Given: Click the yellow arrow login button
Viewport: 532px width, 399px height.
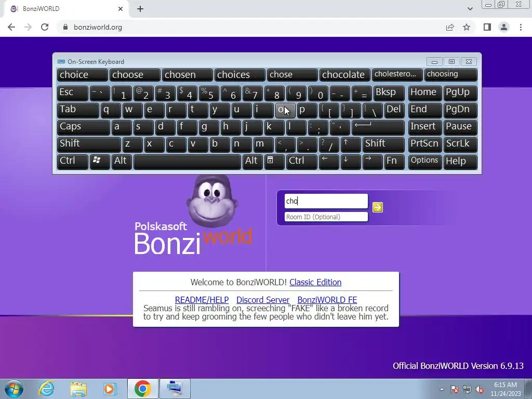Looking at the screenshot, I should tap(377, 207).
